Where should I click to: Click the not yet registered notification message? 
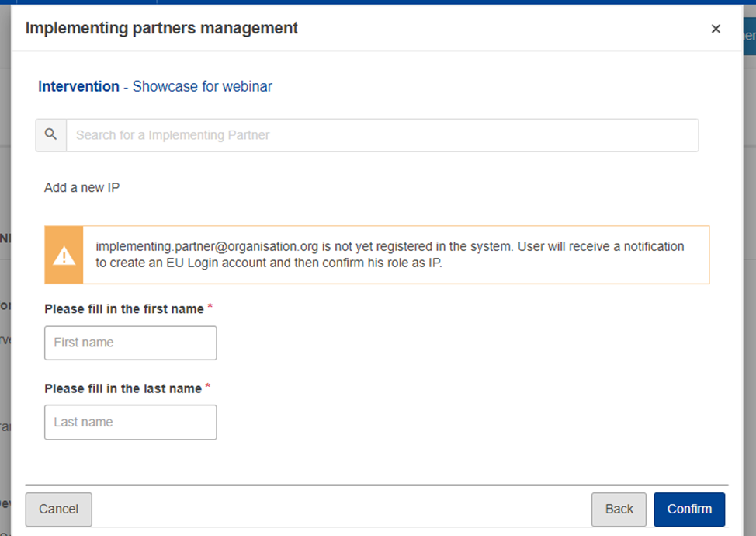390,255
